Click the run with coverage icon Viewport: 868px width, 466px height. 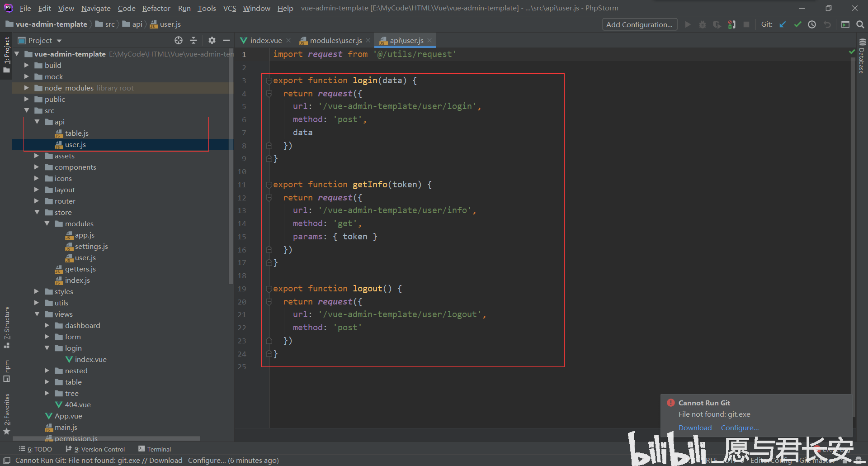[717, 24]
